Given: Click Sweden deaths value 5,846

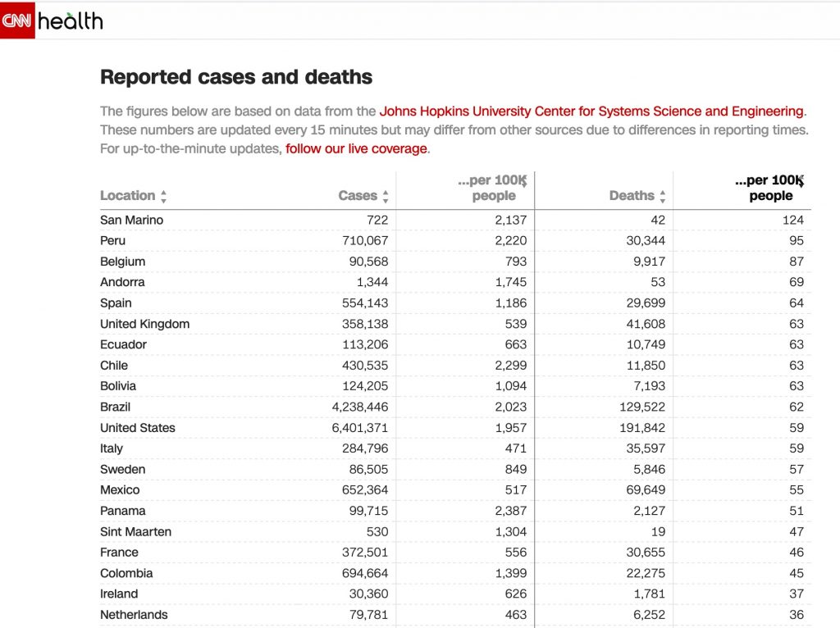Looking at the screenshot, I should click(x=650, y=470).
